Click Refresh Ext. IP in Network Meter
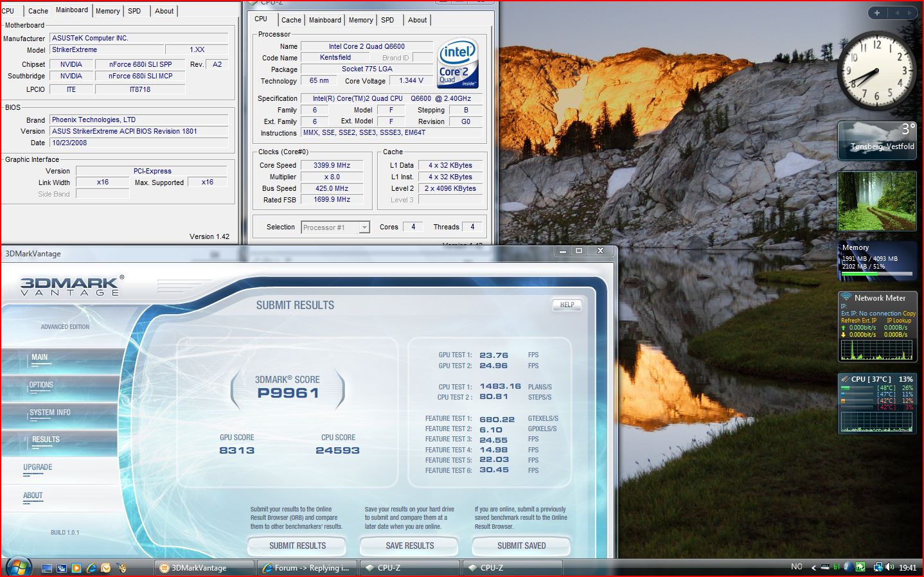The height and width of the screenshot is (577, 924). pos(858,320)
